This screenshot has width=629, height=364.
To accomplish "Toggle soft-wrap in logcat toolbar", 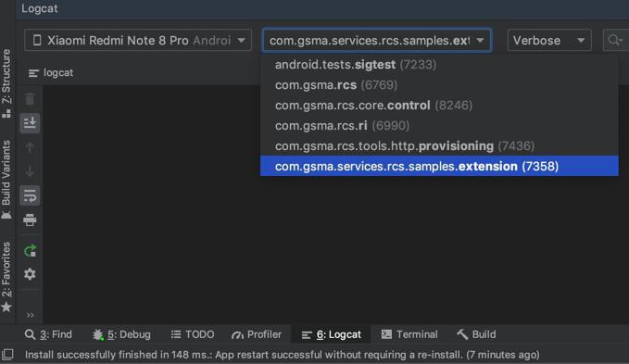I will coord(30,196).
